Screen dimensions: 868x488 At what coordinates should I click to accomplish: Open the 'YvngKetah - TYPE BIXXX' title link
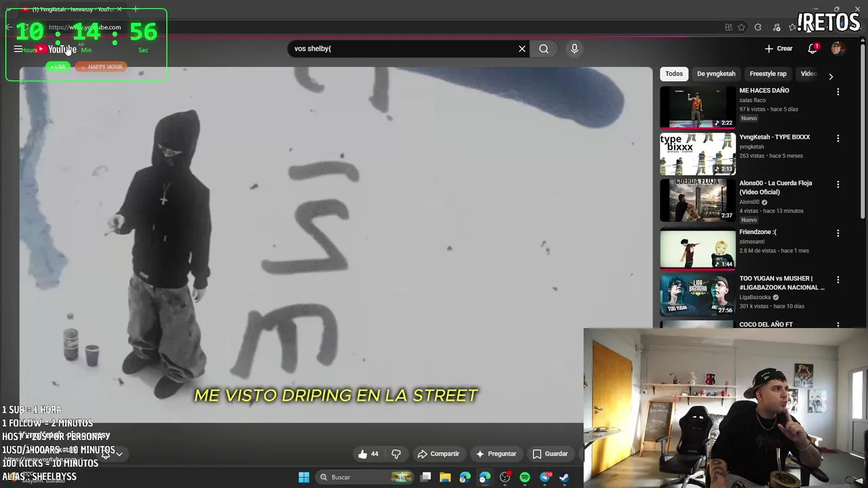click(774, 137)
